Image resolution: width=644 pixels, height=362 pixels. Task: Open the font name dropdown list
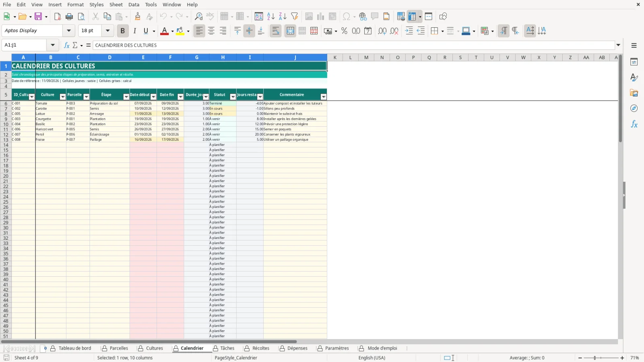(x=69, y=31)
